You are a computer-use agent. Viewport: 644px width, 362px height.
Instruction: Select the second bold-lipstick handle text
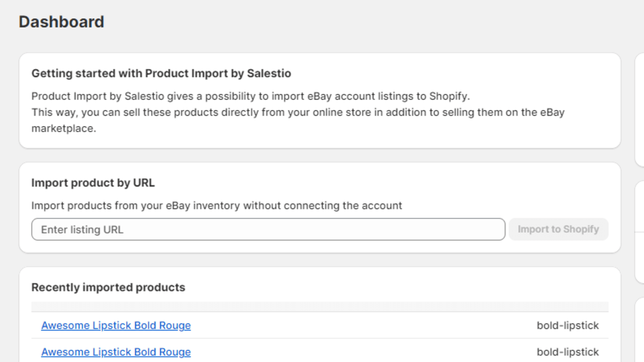[568, 352]
